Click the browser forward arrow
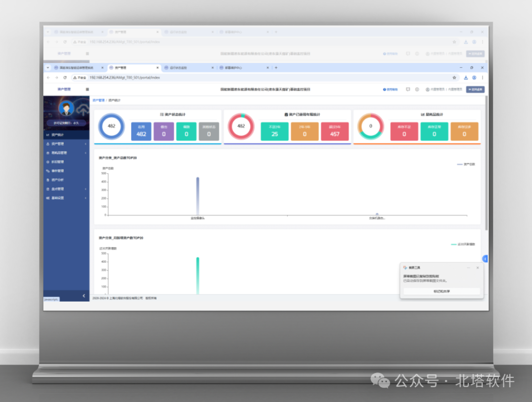The height and width of the screenshot is (402, 532). (56, 78)
